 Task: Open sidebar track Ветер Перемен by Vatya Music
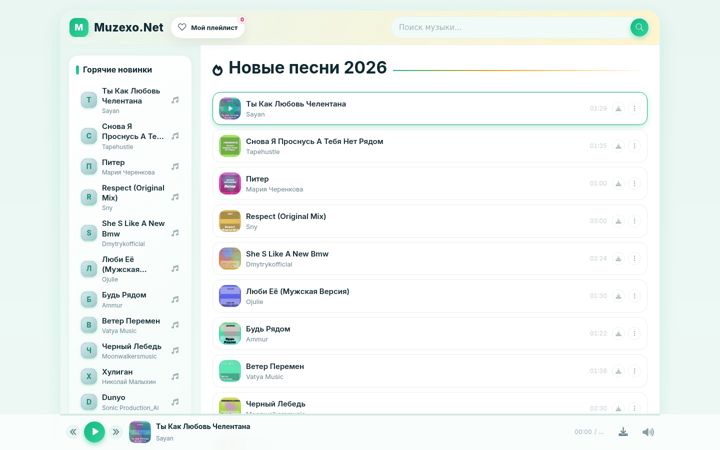pos(130,325)
